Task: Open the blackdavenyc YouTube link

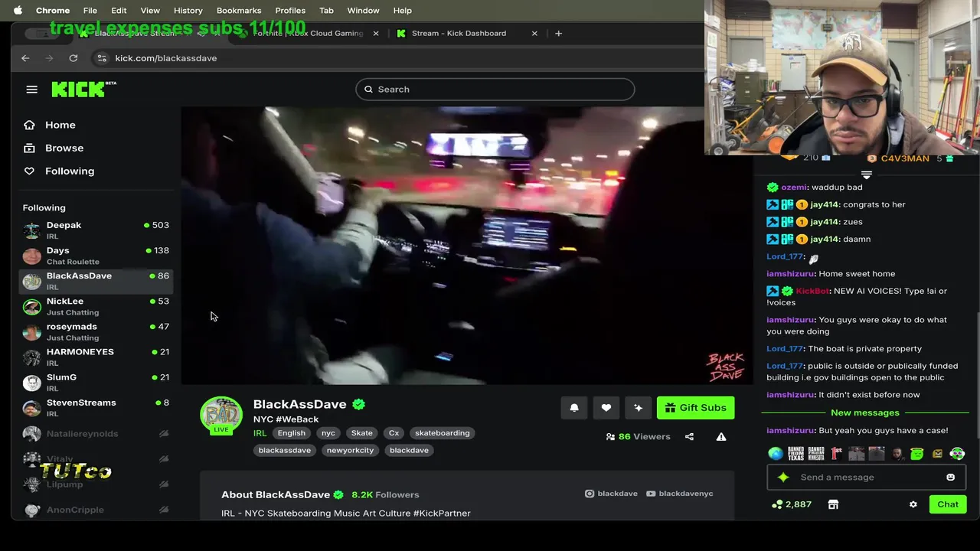Action: (680, 494)
